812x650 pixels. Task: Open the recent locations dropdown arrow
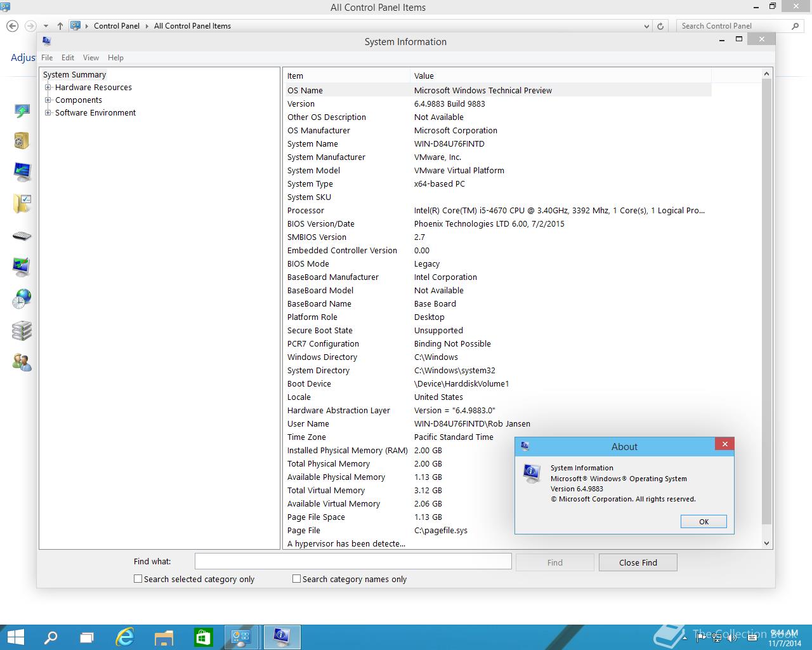click(x=46, y=26)
